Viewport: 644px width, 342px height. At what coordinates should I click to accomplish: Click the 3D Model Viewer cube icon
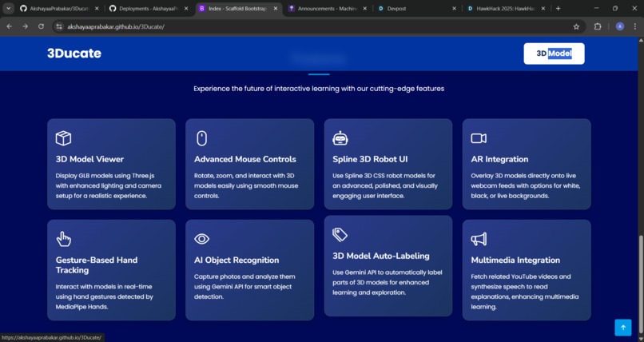click(x=63, y=138)
